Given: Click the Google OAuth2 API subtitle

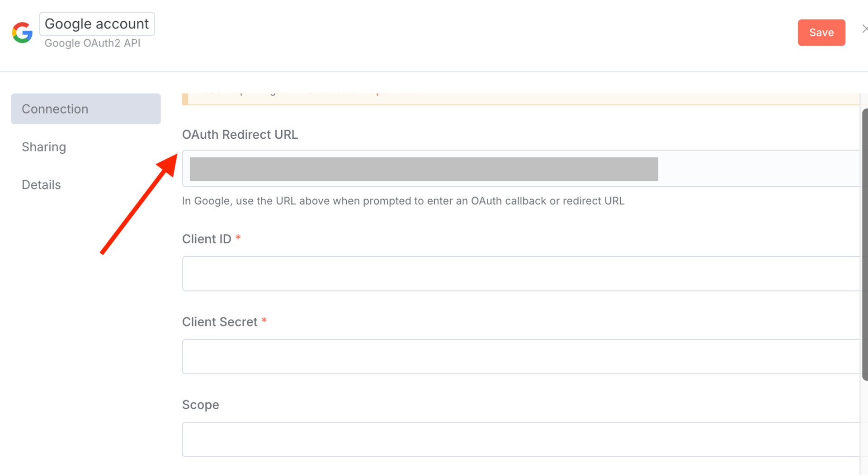Looking at the screenshot, I should point(92,43).
